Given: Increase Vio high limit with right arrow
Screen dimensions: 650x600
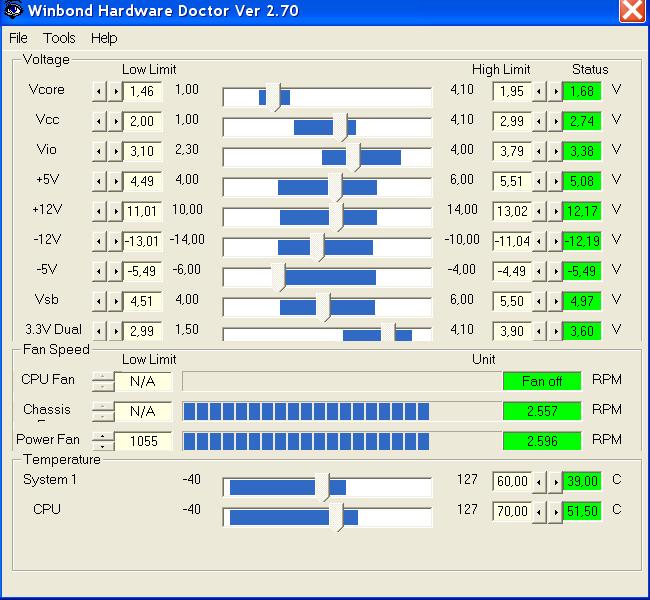Looking at the screenshot, I should [x=555, y=151].
